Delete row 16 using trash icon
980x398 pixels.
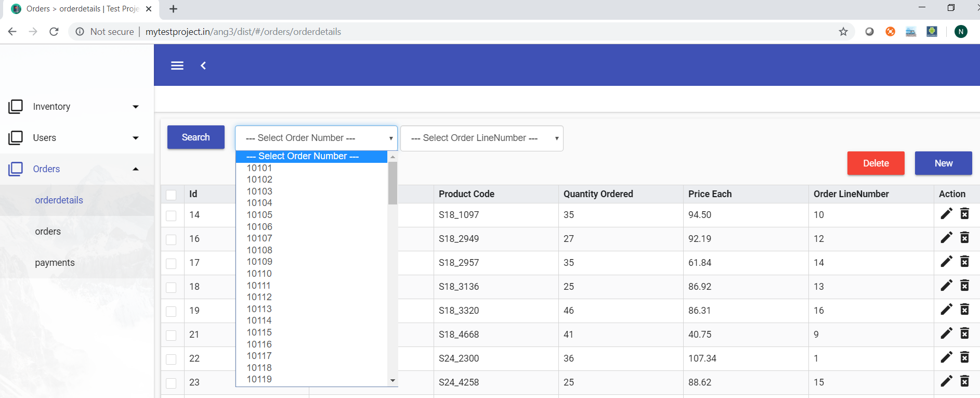point(964,238)
